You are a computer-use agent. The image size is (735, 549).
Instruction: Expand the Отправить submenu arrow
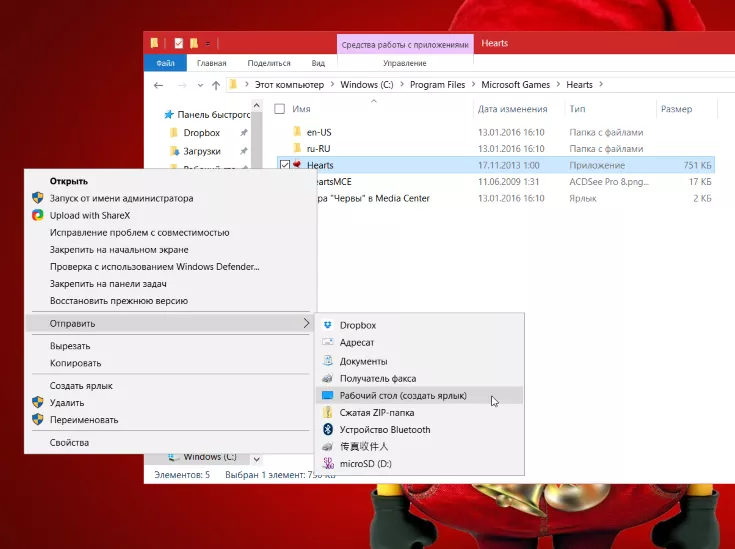[306, 323]
